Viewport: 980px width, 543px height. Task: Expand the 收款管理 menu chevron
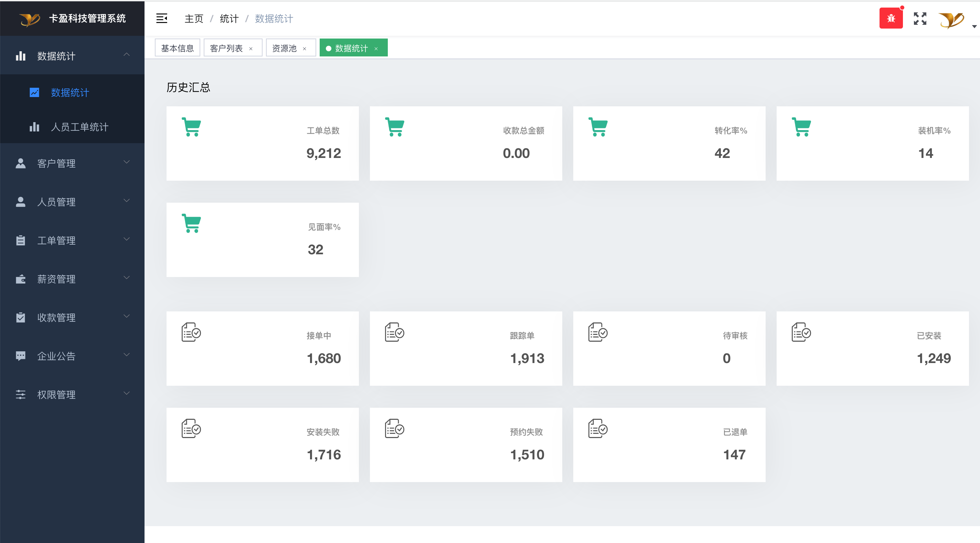click(x=127, y=316)
